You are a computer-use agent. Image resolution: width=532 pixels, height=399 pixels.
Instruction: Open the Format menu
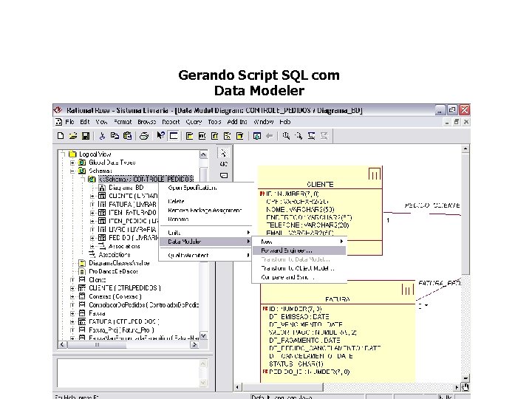(123, 122)
